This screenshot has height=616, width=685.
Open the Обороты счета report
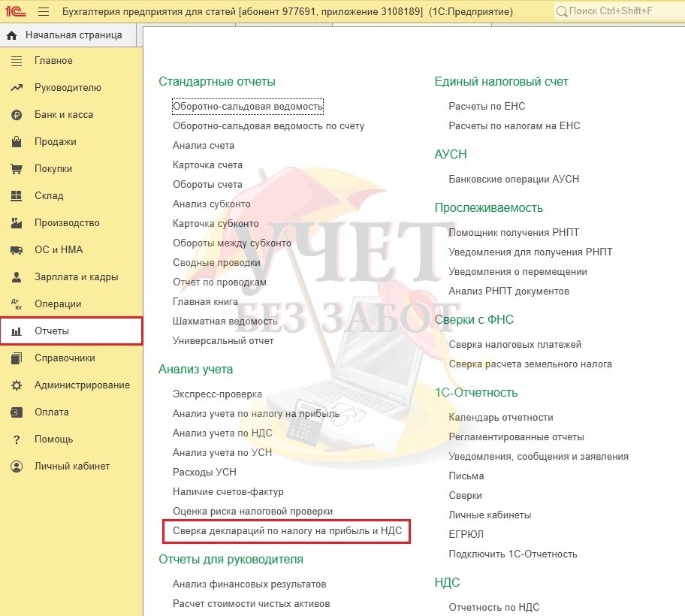click(207, 184)
